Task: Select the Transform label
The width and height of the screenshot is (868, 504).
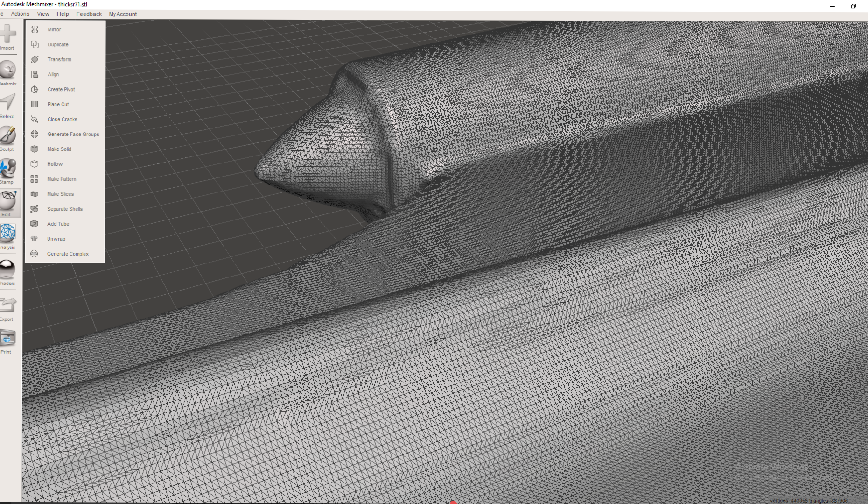Action: (59, 59)
